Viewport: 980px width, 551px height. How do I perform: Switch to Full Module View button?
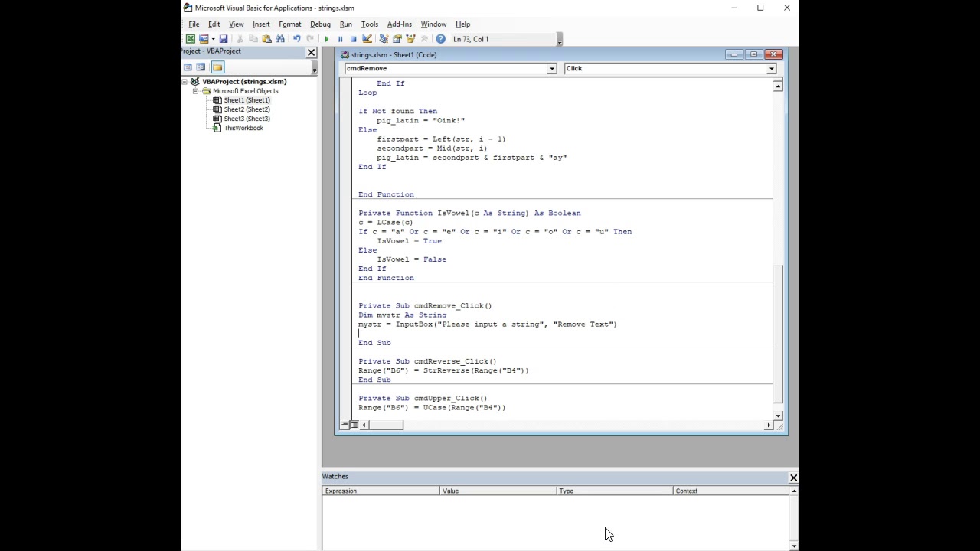click(x=354, y=425)
